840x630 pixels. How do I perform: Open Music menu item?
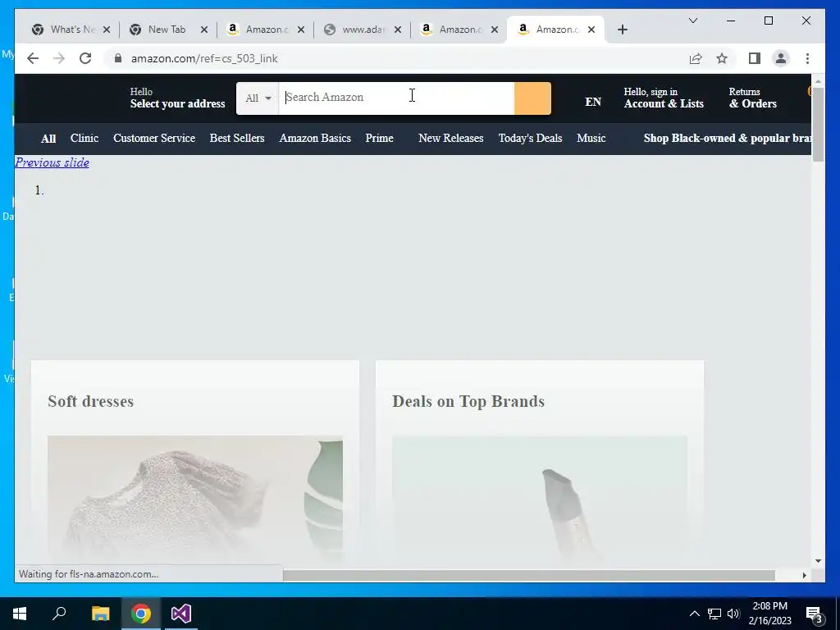click(x=591, y=138)
